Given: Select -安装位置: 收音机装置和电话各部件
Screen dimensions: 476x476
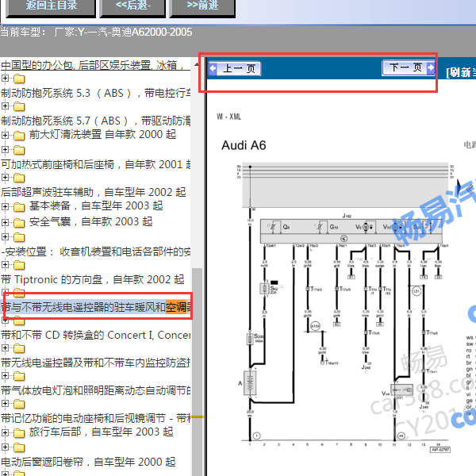Looking at the screenshot, I should [96, 251].
